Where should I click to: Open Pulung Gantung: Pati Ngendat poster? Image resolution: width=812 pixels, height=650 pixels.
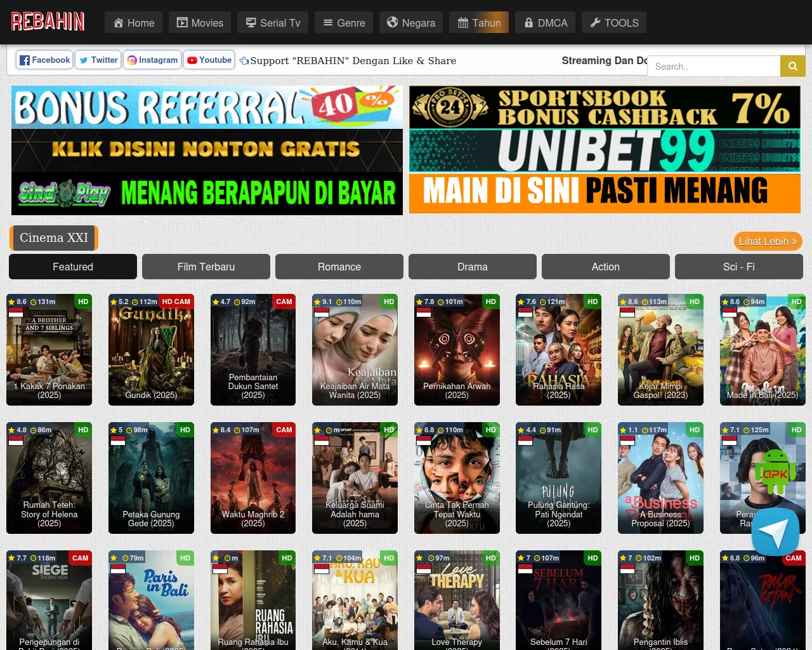(558, 478)
